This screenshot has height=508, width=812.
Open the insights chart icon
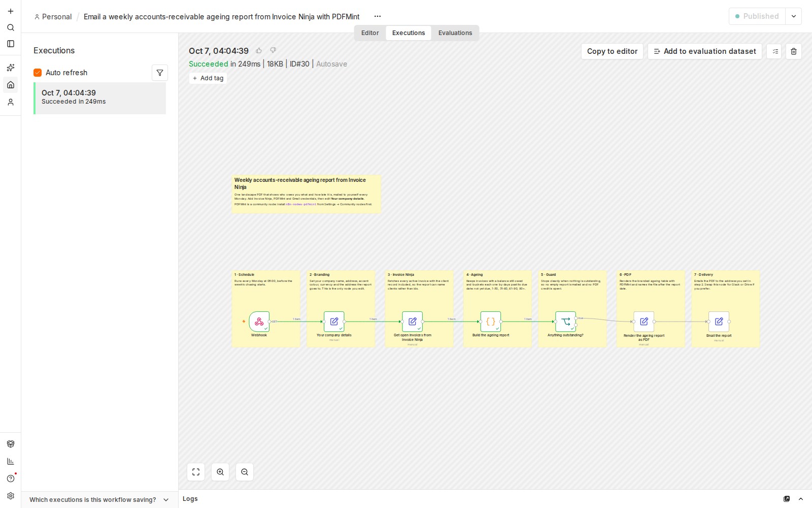tap(11, 461)
